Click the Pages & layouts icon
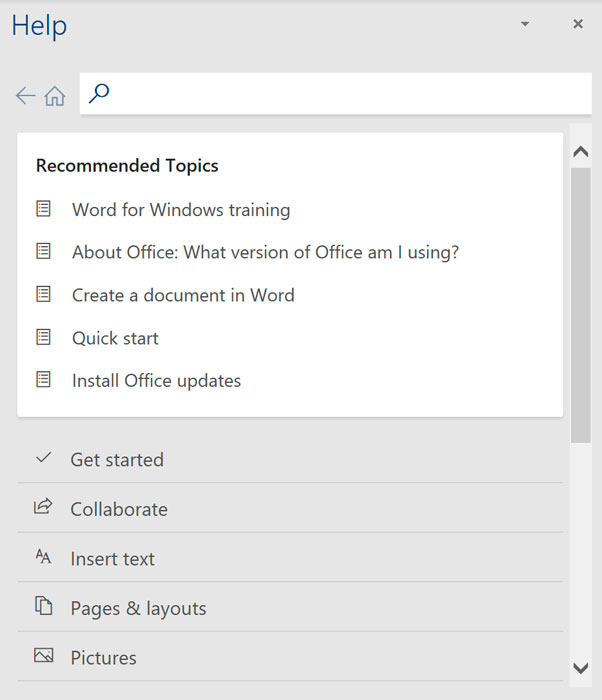This screenshot has width=602, height=700. click(43, 607)
